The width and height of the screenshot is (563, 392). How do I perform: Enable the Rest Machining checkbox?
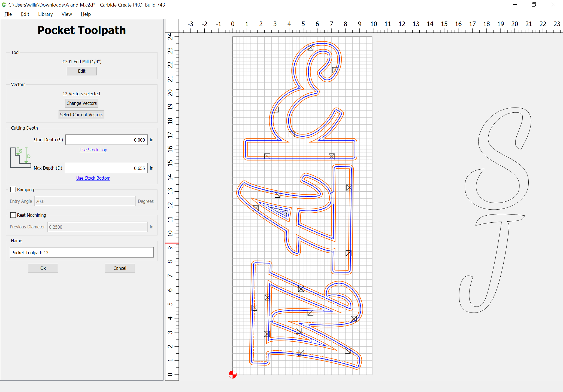click(x=13, y=215)
